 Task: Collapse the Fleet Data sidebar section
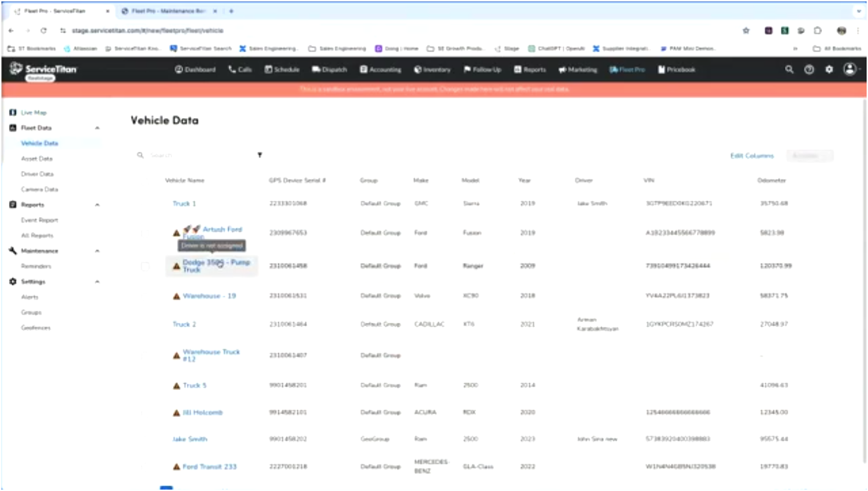tap(98, 128)
